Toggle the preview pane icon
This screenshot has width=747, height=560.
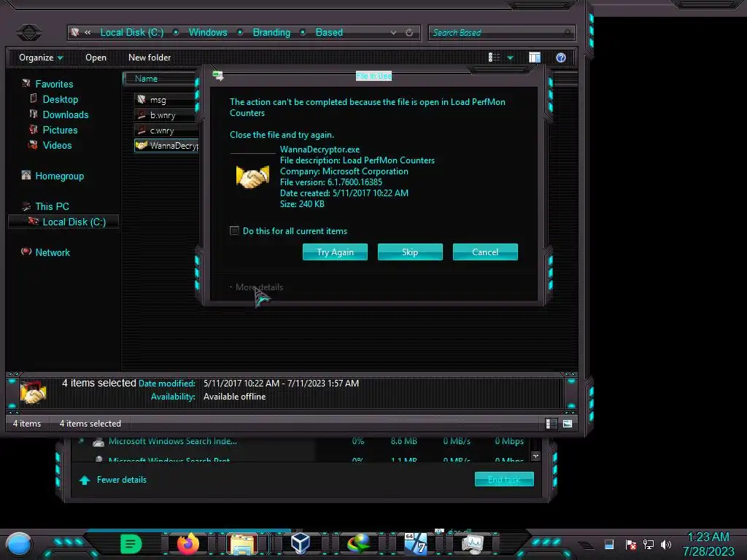(535, 58)
